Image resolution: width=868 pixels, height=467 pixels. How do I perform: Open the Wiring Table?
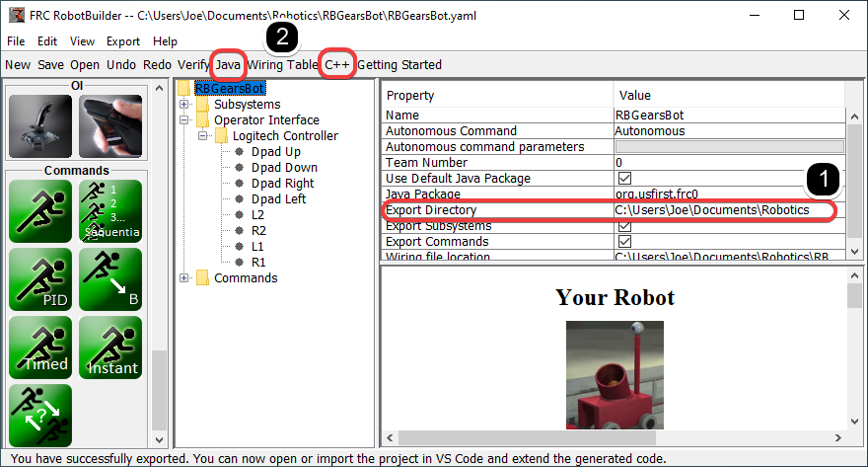pos(282,65)
